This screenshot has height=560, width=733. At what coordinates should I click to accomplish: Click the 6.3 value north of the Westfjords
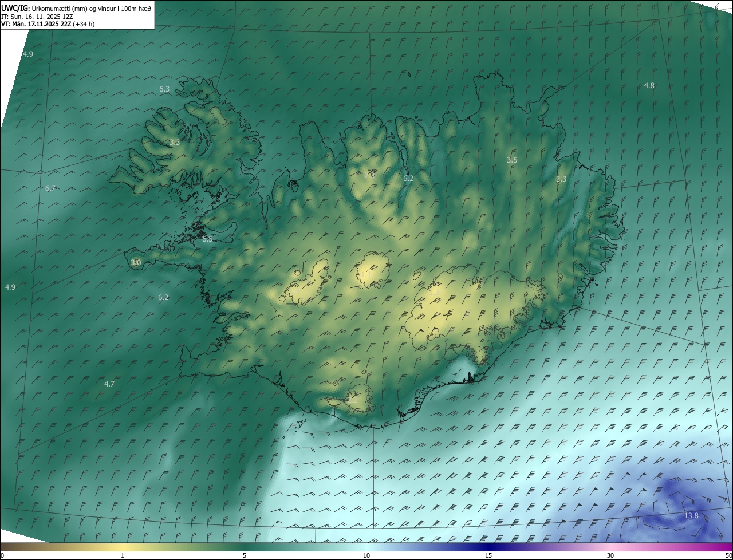164,89
